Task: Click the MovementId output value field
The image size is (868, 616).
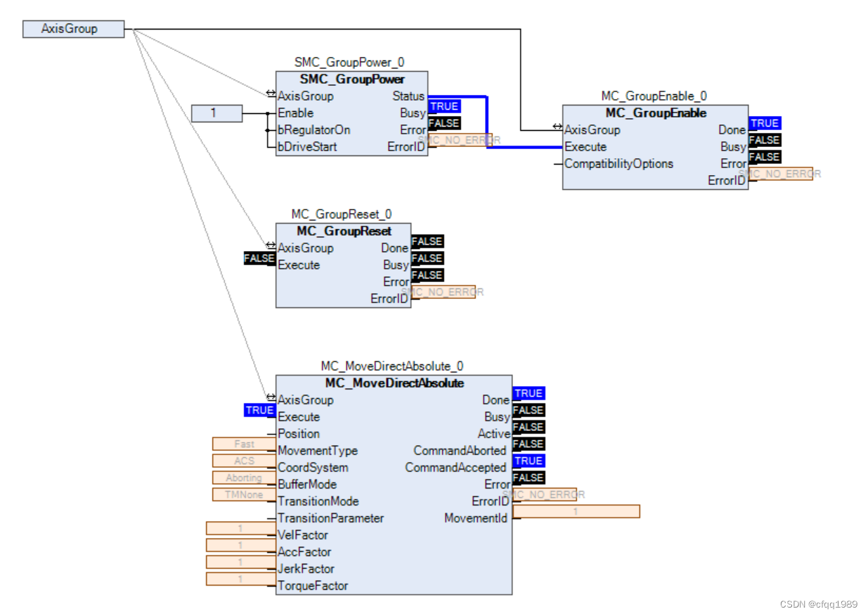Action: pyautogui.click(x=576, y=511)
